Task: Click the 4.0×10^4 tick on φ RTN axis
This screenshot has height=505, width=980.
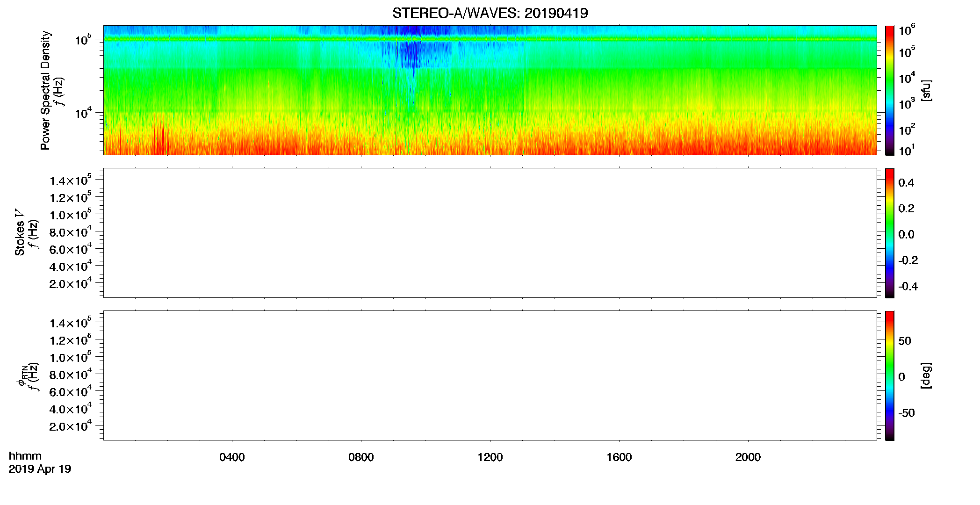Action: pyautogui.click(x=70, y=409)
